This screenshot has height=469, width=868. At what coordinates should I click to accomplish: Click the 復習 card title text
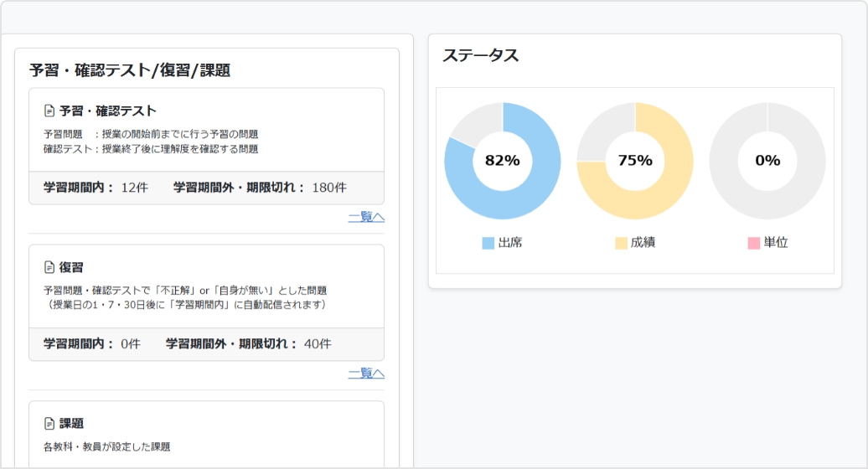pyautogui.click(x=71, y=267)
